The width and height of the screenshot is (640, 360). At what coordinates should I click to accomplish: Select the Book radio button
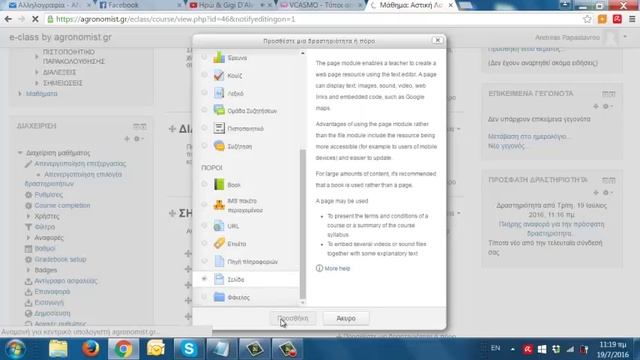204,184
